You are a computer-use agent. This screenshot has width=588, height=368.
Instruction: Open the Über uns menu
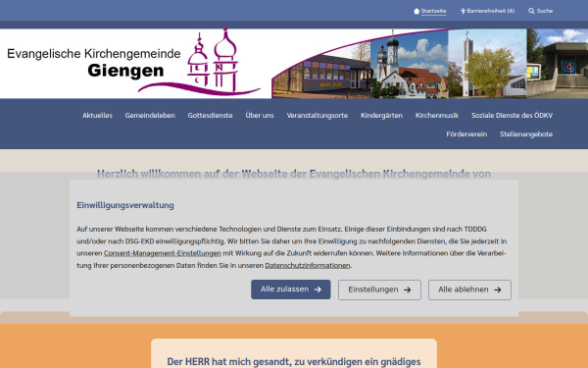click(260, 115)
